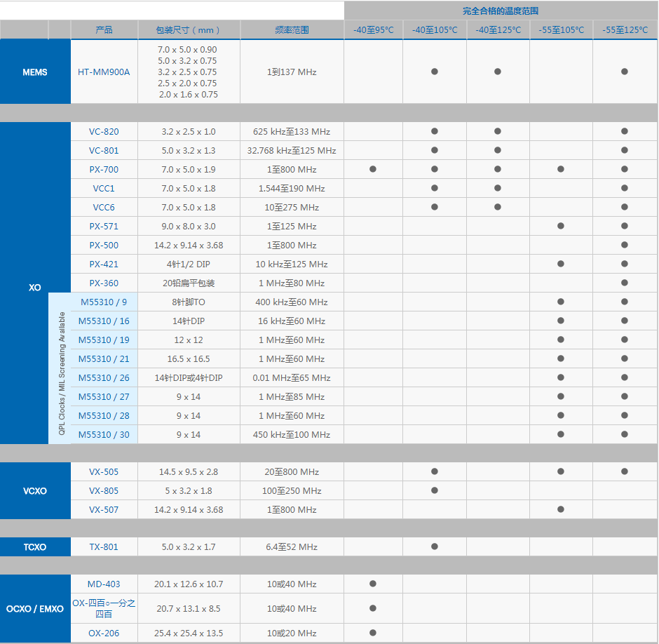This screenshot has height=644, width=659.
Task: Select the OCXO / EMXO category cell
Action: [35, 609]
